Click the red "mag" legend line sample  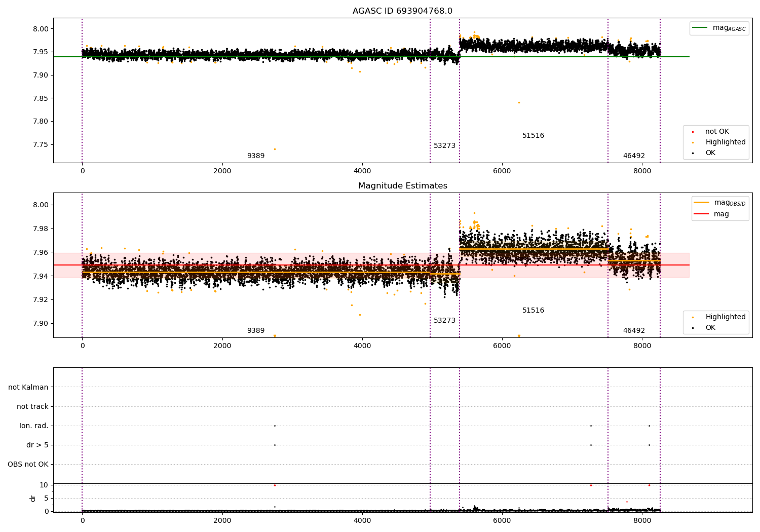click(701, 214)
